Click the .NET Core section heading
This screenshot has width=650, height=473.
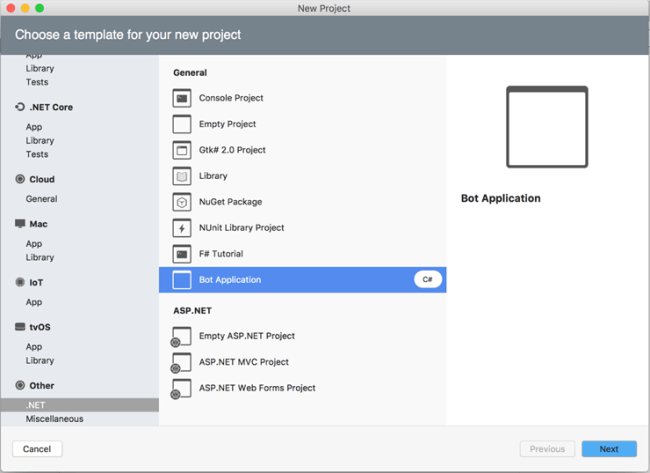pyautogui.click(x=51, y=107)
